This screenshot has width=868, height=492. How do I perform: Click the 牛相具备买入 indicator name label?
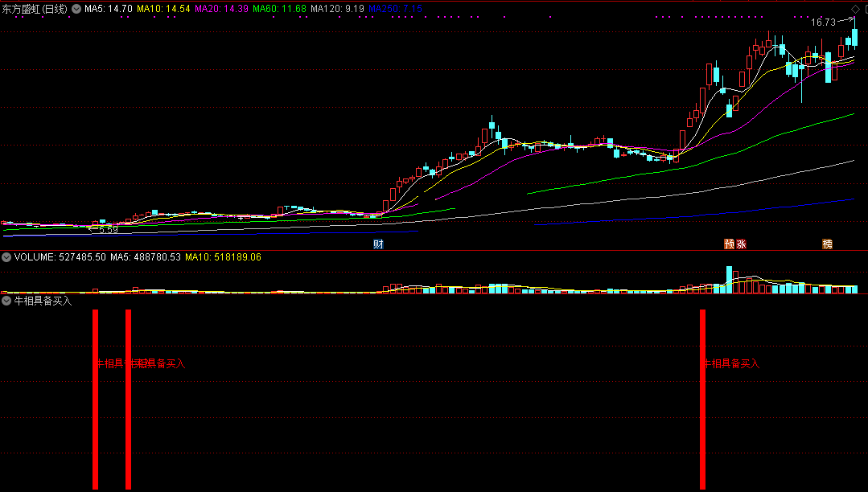click(43, 301)
